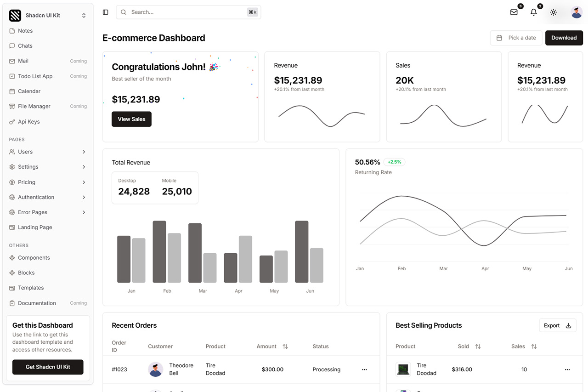
Task: Open the user avatar in the top bar
Action: point(577,12)
